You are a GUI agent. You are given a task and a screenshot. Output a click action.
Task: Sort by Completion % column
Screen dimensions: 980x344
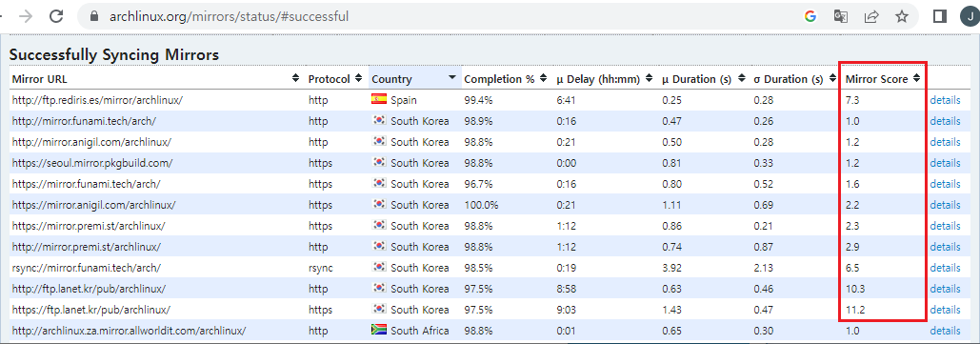click(506, 79)
